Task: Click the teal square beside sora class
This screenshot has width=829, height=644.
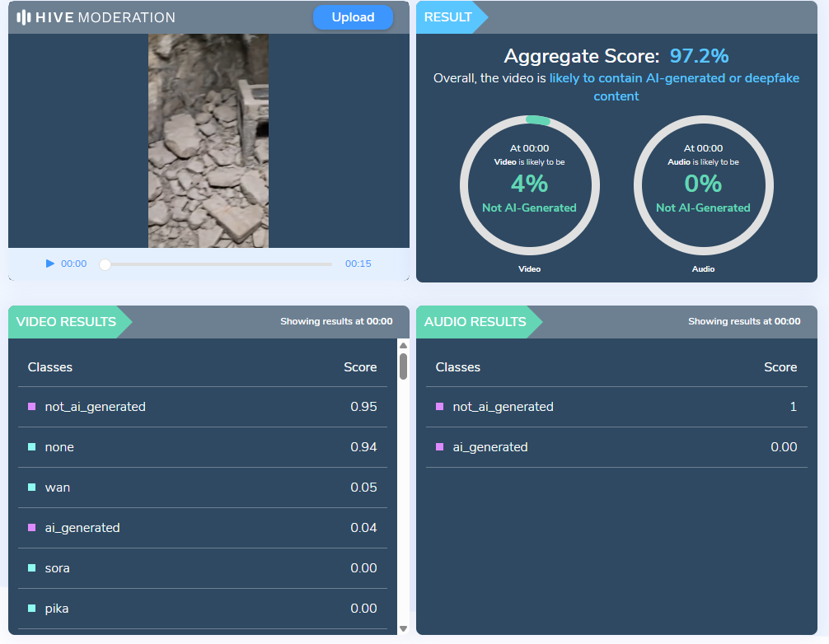Action: (32, 568)
